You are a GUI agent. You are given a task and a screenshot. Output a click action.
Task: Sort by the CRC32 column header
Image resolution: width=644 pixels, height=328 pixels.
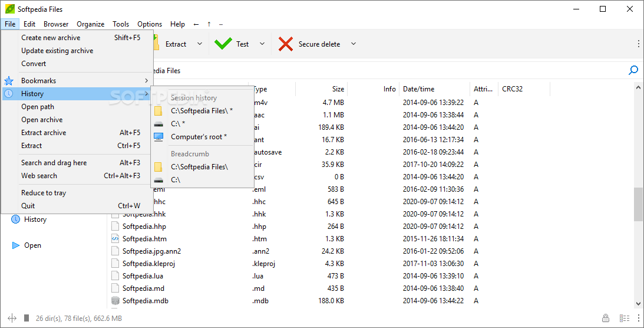pyautogui.click(x=524, y=88)
